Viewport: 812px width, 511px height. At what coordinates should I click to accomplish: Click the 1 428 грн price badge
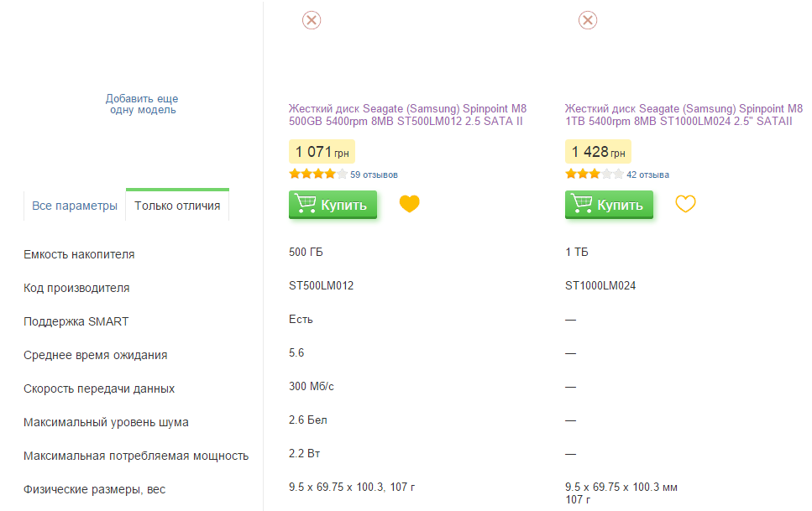click(x=598, y=152)
